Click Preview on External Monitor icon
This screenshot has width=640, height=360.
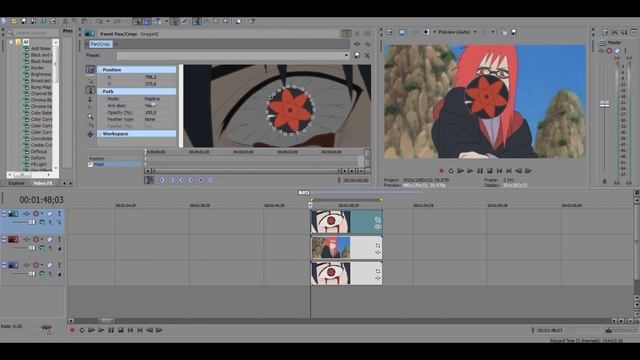tap(402, 32)
